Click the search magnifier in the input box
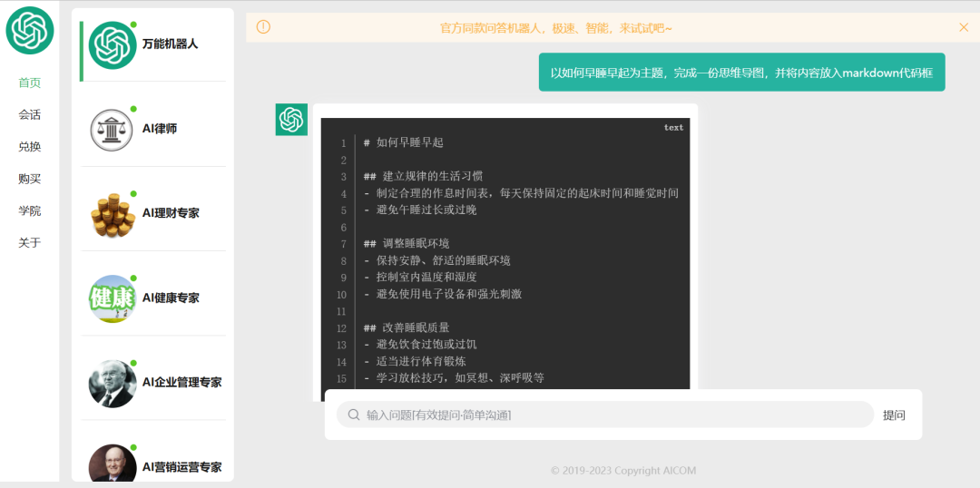 354,415
